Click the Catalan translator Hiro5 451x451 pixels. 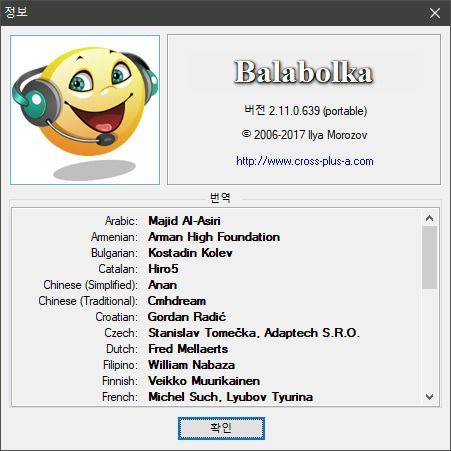163,269
